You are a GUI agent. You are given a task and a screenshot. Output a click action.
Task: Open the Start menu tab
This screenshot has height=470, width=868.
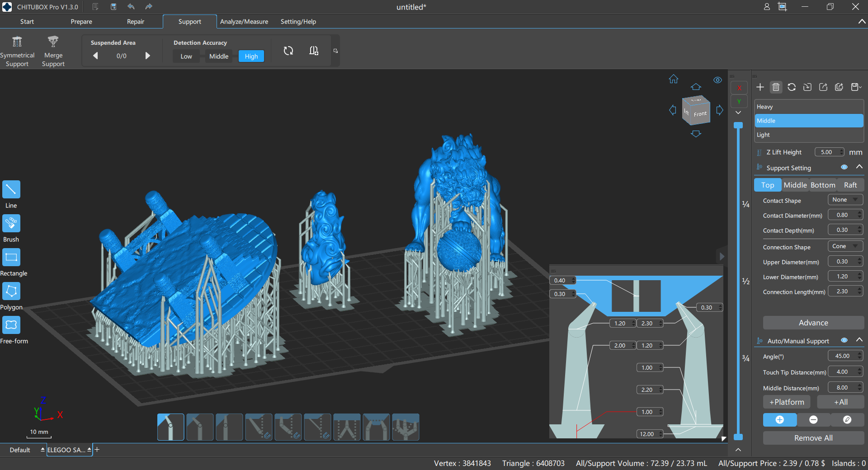(x=27, y=22)
